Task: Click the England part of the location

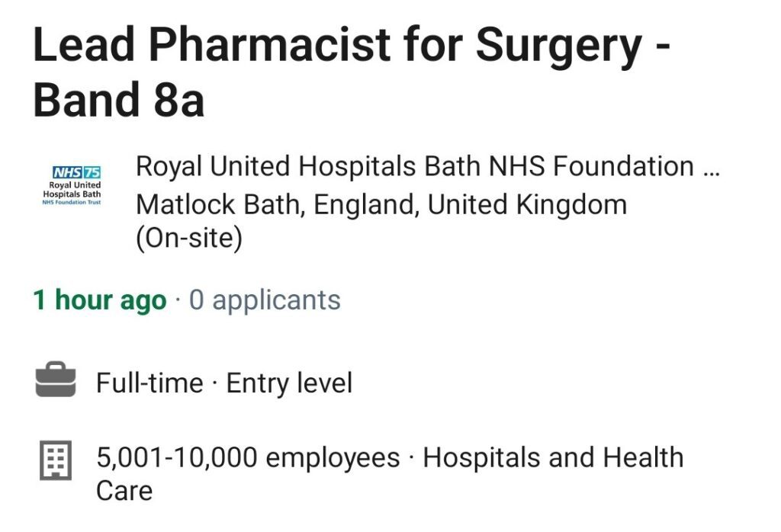Action: click(365, 204)
